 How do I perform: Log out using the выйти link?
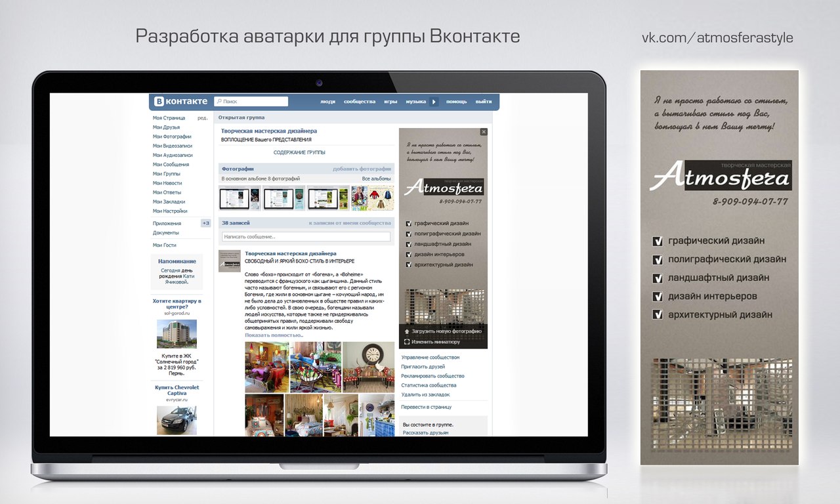tap(484, 102)
